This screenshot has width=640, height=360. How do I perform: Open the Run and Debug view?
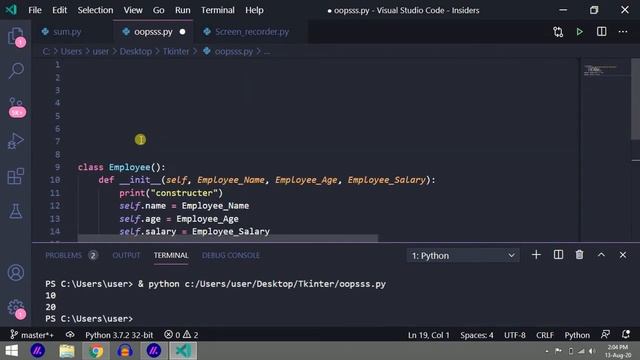pyautogui.click(x=16, y=141)
